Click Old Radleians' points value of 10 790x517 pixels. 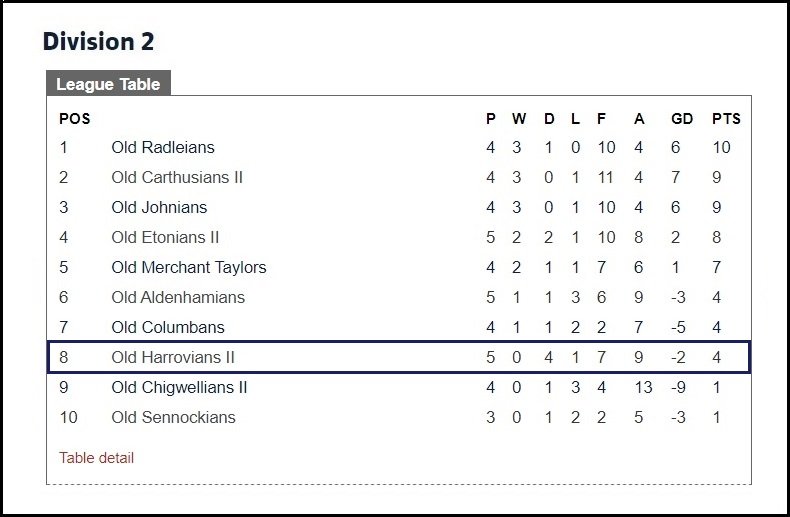tap(722, 147)
